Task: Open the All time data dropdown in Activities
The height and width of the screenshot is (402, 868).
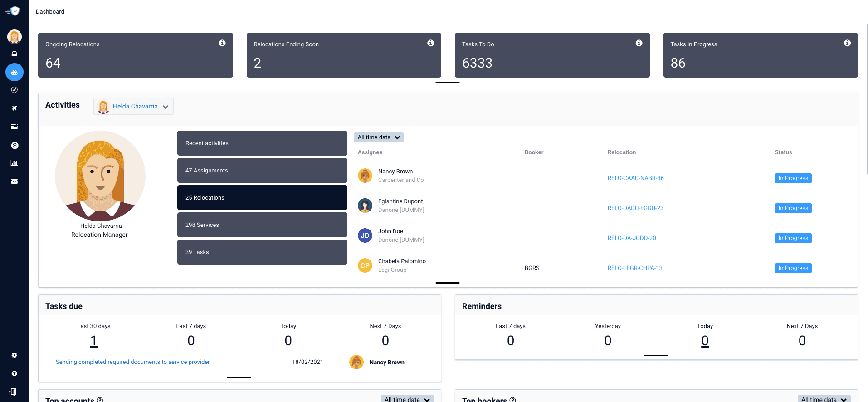Action: point(379,137)
